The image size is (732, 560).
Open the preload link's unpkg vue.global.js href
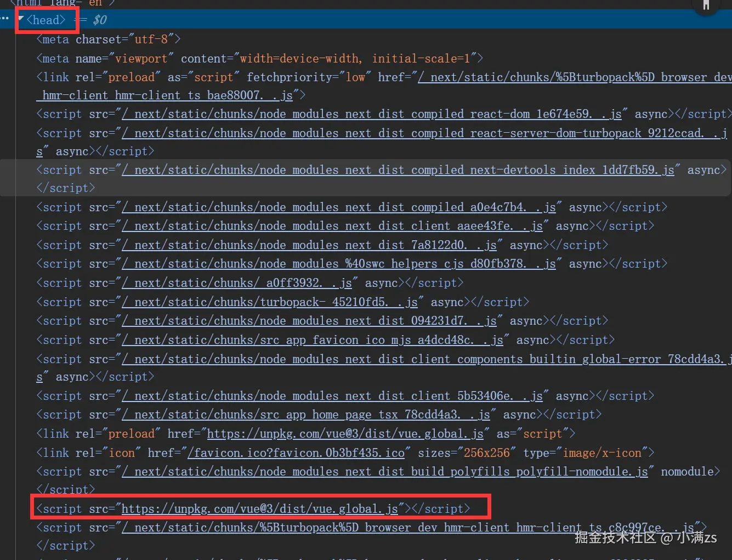(345, 434)
